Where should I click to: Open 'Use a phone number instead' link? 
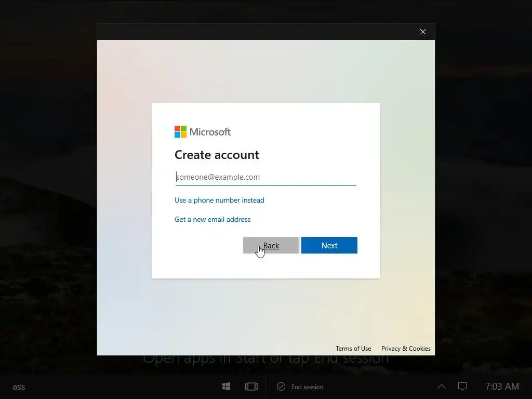click(219, 200)
